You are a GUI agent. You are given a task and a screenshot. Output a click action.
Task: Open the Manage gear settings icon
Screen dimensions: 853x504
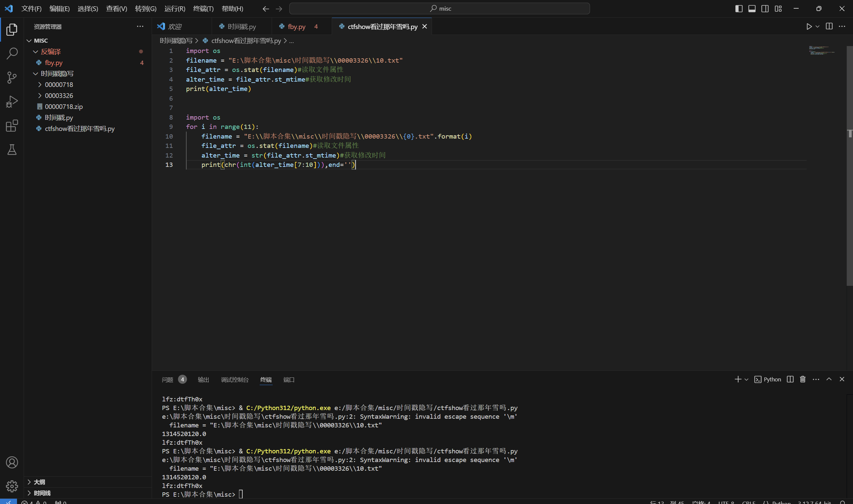[12, 486]
